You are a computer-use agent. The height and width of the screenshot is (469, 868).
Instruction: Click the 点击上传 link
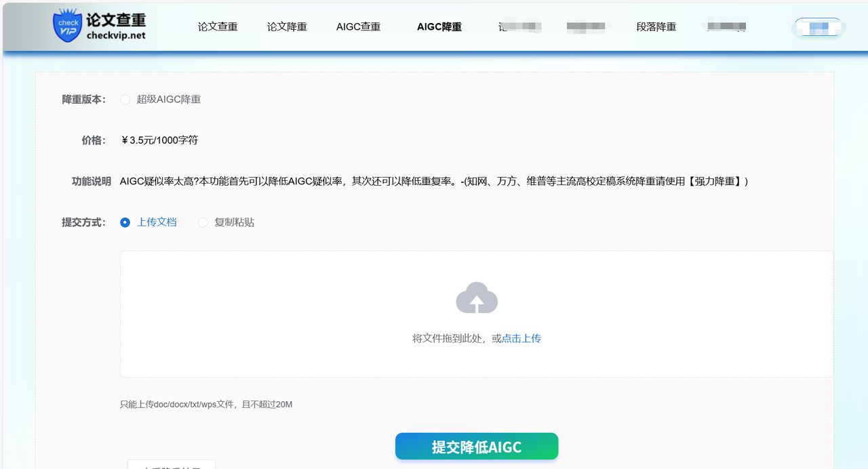click(x=521, y=338)
